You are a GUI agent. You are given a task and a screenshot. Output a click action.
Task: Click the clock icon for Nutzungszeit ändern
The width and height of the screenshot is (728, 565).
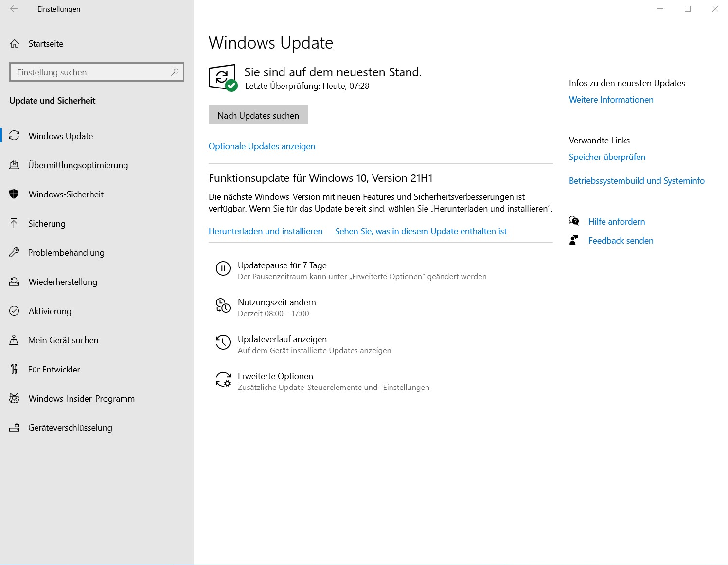point(223,305)
